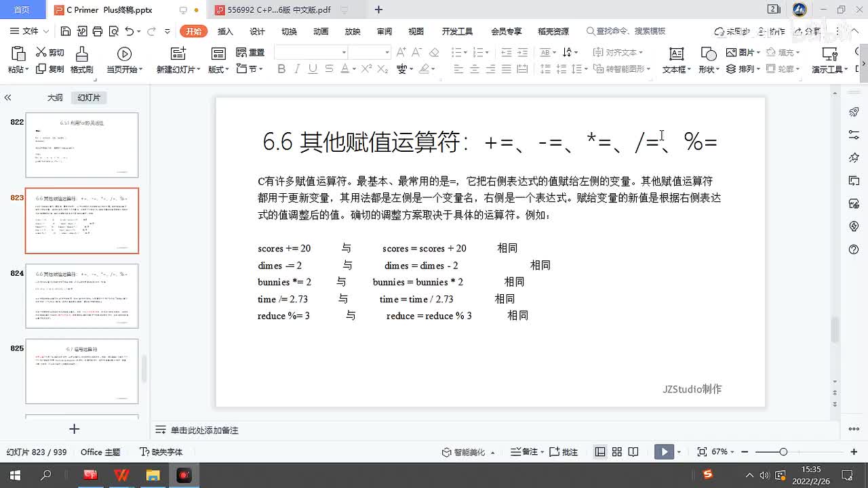Image resolution: width=868 pixels, height=488 pixels.
Task: Toggle superscript X² formatting
Action: [366, 69]
